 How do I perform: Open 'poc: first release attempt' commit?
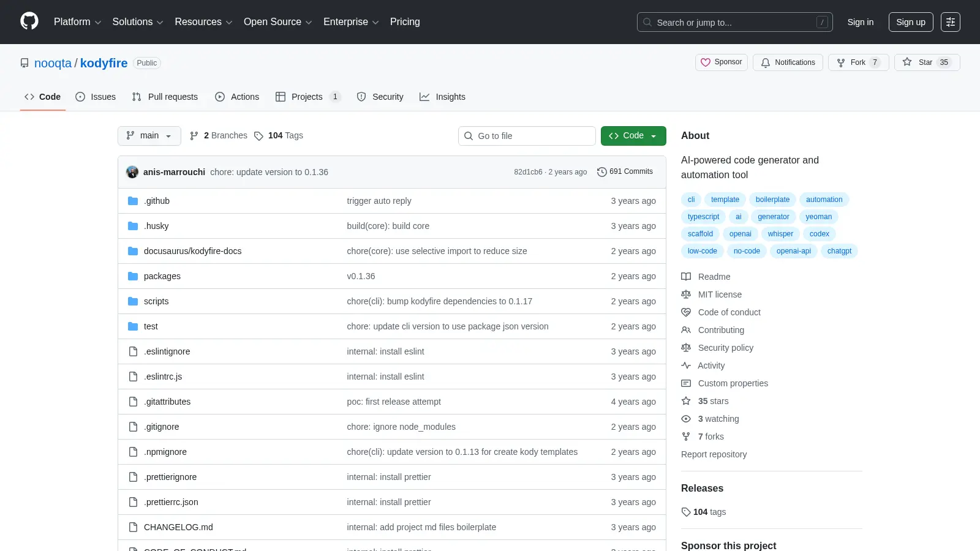(x=394, y=402)
